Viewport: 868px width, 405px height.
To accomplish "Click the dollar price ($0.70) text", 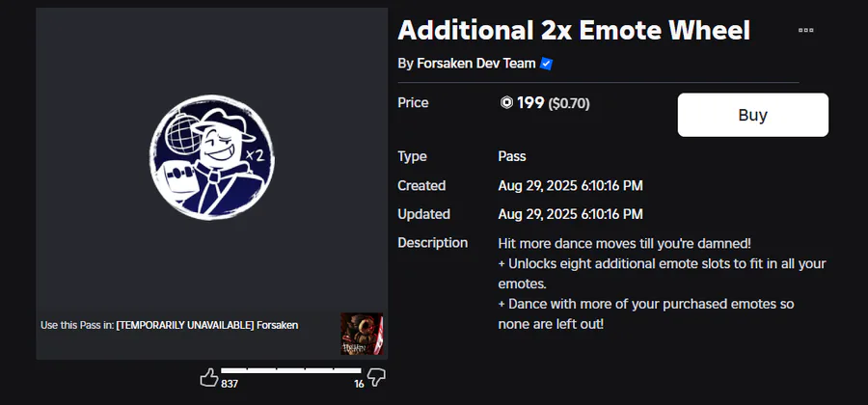I will click(x=568, y=103).
